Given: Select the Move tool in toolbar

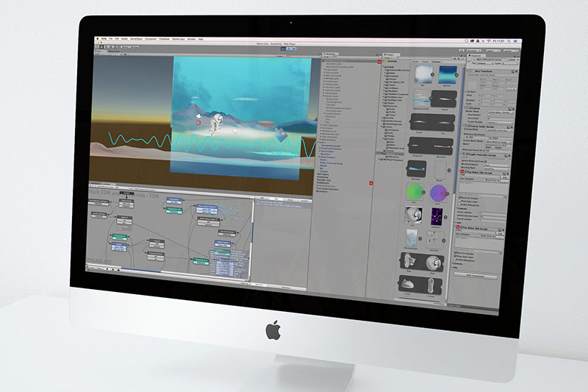Looking at the screenshot, I should pos(101,47).
